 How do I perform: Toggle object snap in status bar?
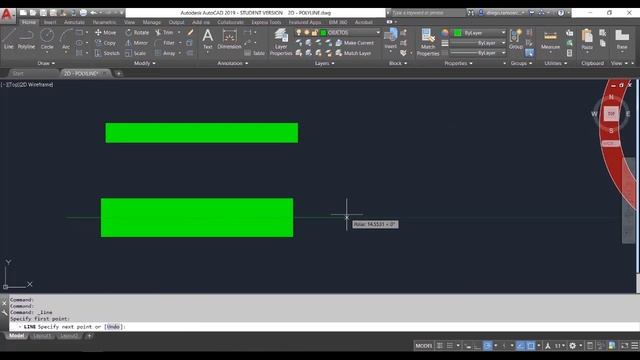531,346
